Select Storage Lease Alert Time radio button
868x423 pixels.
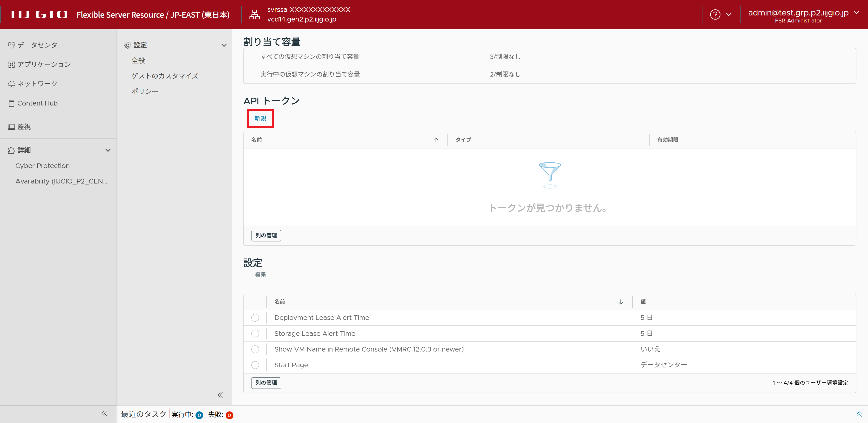[255, 334]
